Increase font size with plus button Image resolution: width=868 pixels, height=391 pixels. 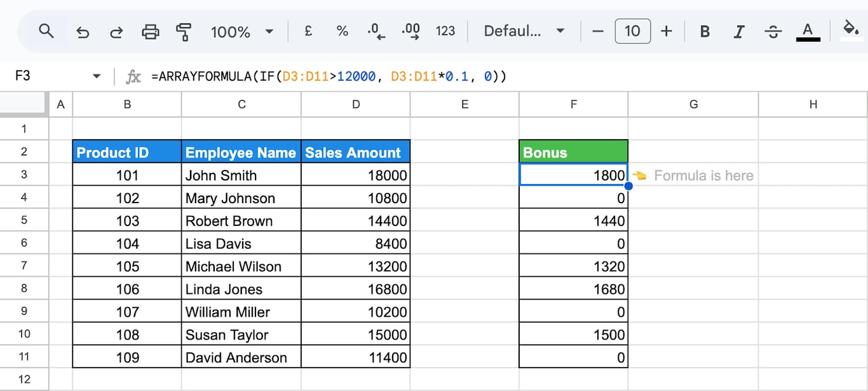(667, 31)
